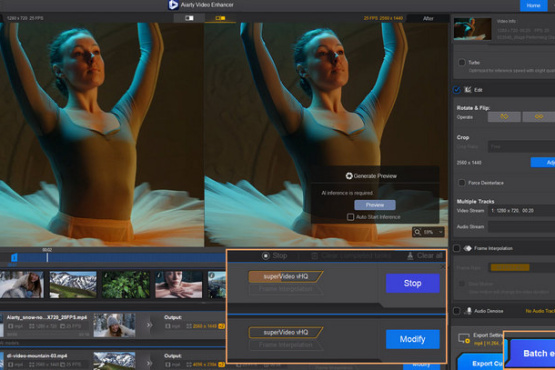Screen dimensions: 555x370
Task: Click the Aiarty Video Enhancer logo icon
Action: [173, 5]
